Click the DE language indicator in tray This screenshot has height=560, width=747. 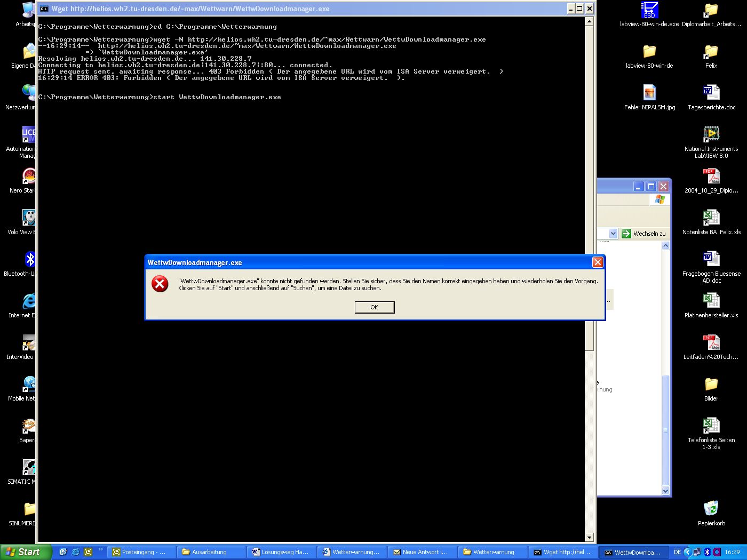(677, 552)
